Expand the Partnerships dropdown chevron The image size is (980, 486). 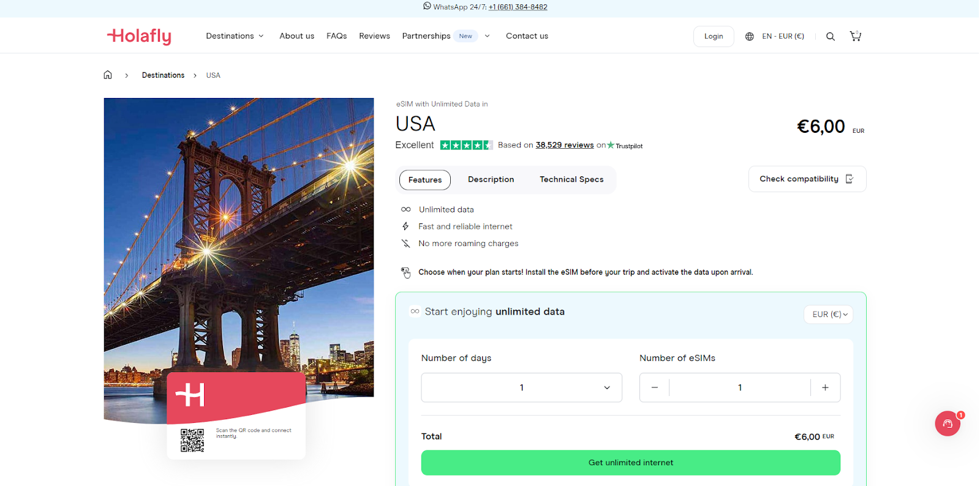487,36
